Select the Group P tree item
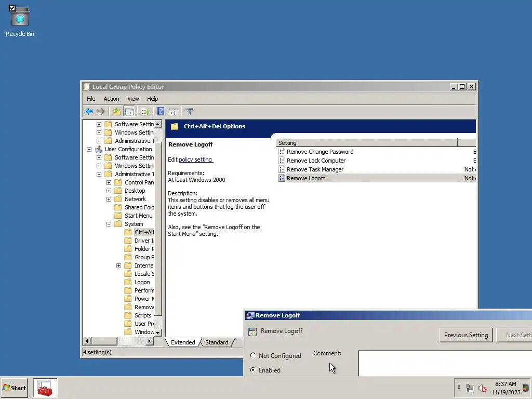Screen dimensions: 532x399 (x=144, y=257)
